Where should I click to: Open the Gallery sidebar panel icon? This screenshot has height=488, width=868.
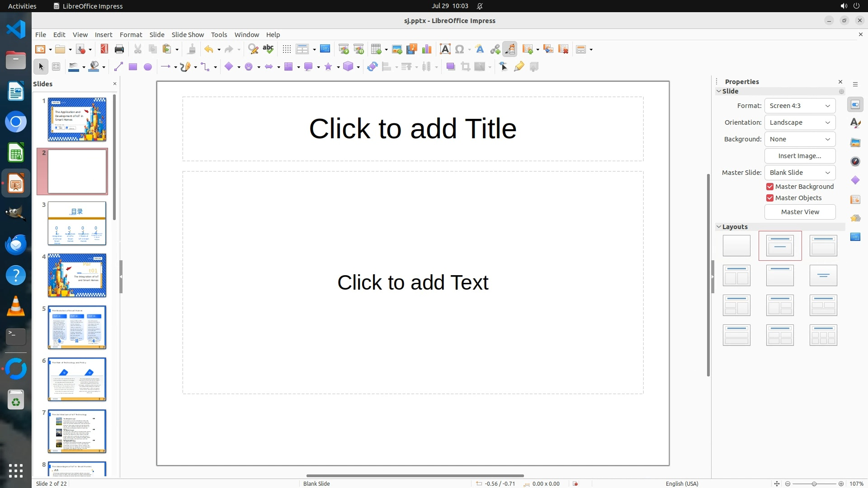(855, 143)
